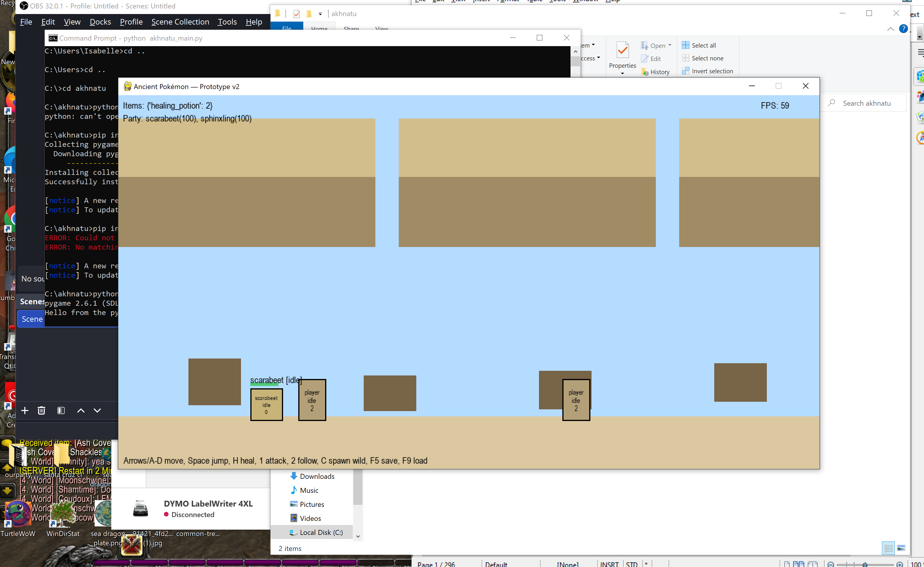Open the Docks menu in OBS
Viewport: 924px width, 567px height.
[x=100, y=22]
